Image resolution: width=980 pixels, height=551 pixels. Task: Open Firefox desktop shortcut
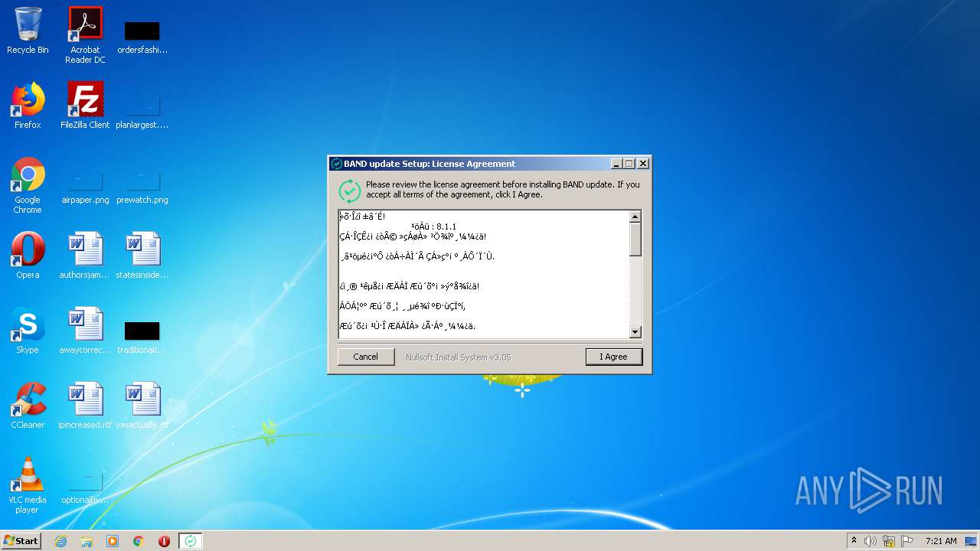(28, 106)
